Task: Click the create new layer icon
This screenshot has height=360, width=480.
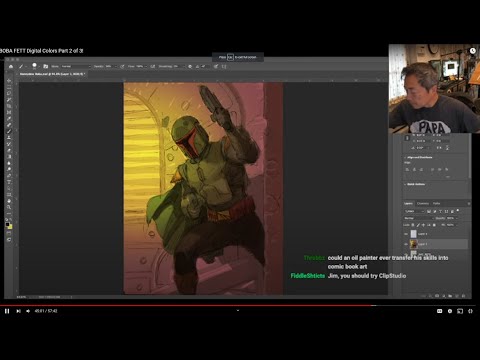Action: (457, 296)
